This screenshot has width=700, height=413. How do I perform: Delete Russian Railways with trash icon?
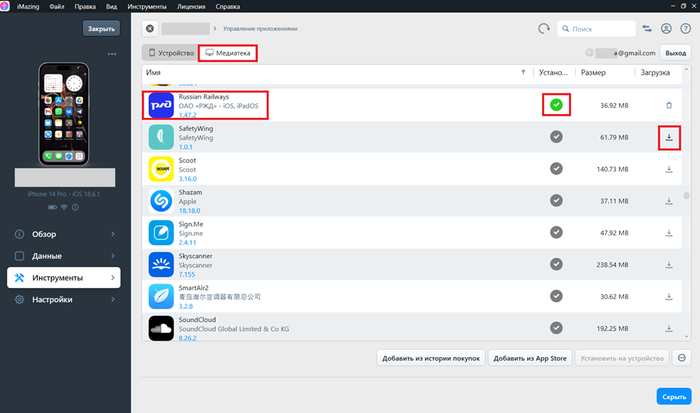coord(669,105)
